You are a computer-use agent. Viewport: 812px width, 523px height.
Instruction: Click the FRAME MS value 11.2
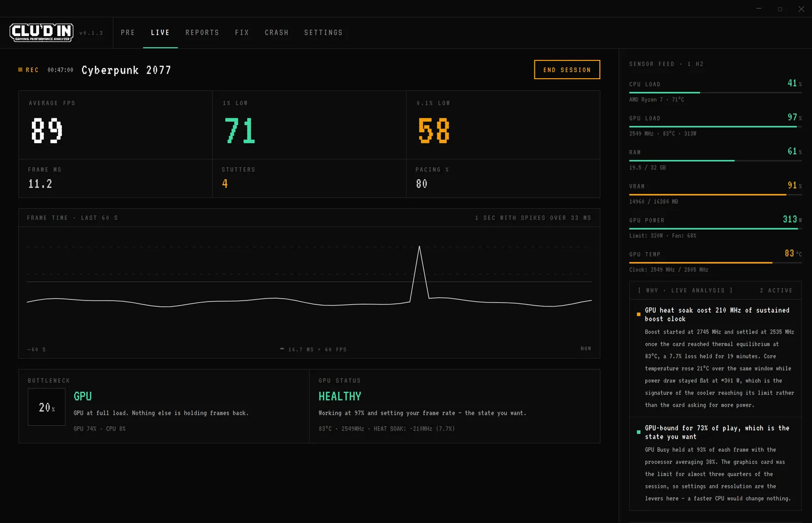[x=40, y=184]
